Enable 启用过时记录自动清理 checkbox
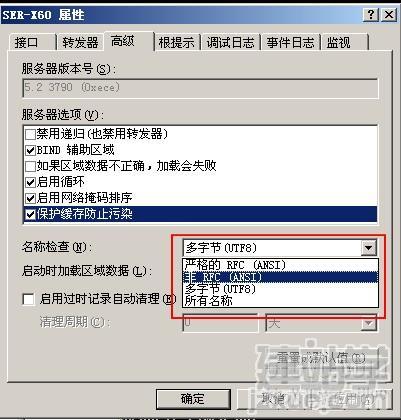This screenshot has height=420, width=401. pyautogui.click(x=28, y=299)
